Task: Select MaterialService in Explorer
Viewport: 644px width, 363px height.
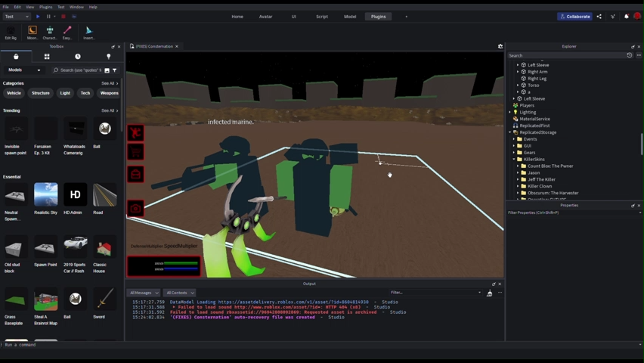Action: point(534,119)
